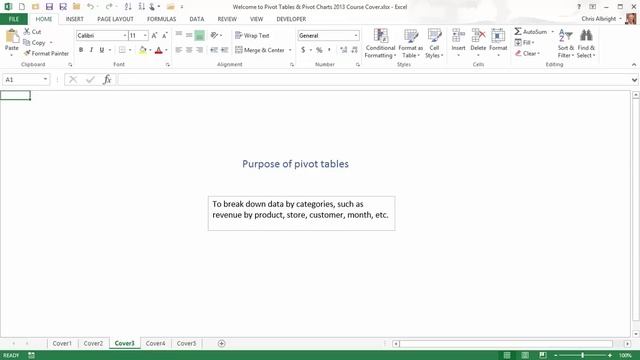Open the Merge & Center dropdown arrow

click(290, 50)
